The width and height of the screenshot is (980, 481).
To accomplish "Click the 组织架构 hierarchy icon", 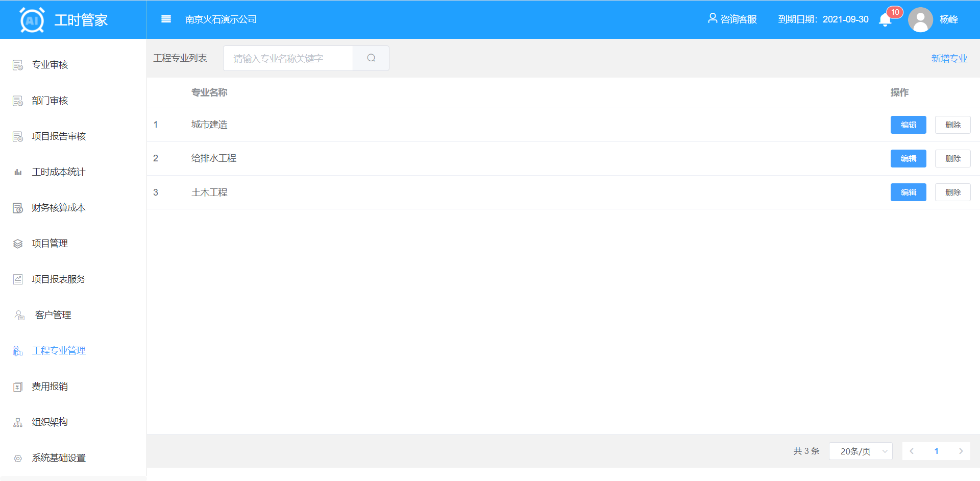I will click(18, 422).
